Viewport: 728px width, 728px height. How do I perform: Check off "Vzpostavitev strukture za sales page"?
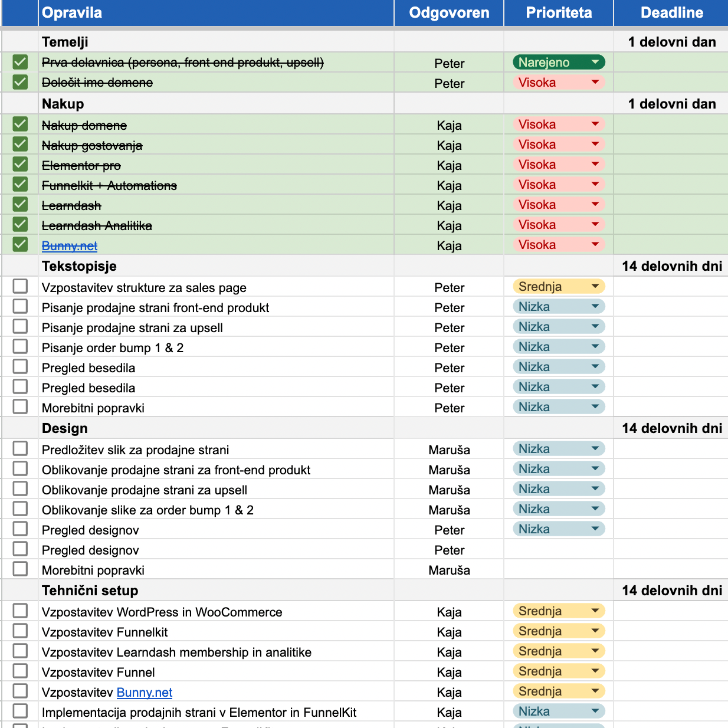[20, 287]
